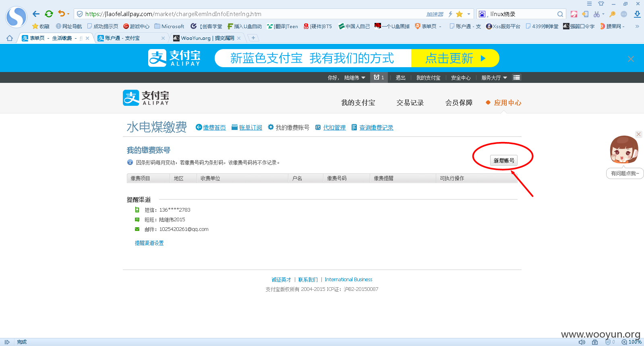Click 退出 to log out
This screenshot has width=644, height=346.
[400, 78]
